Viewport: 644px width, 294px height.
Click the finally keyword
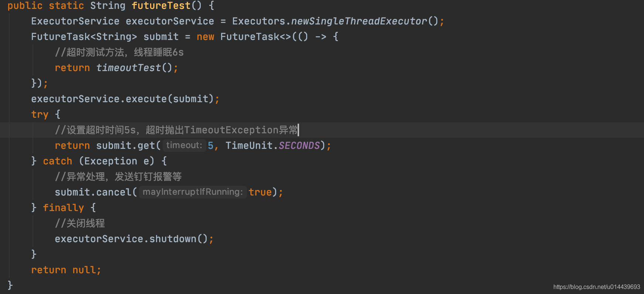63,208
